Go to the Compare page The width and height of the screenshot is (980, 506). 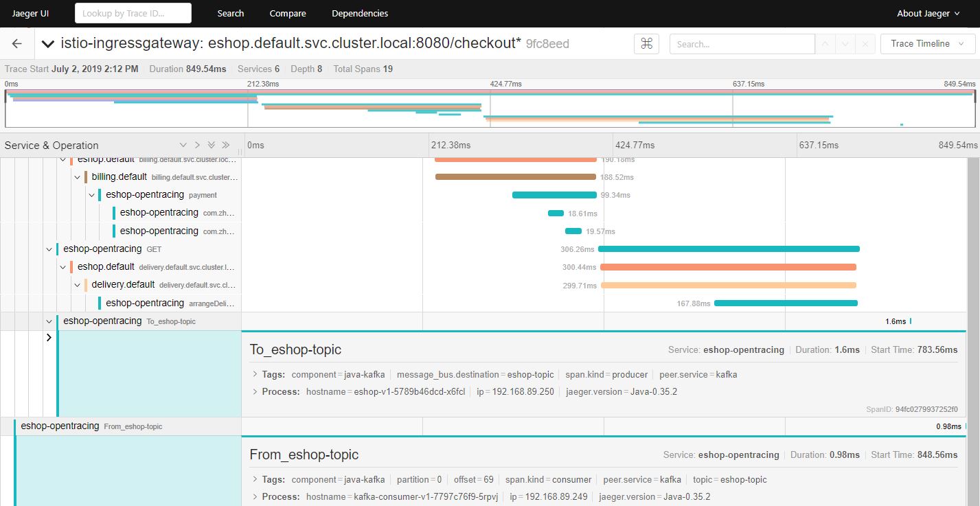[x=288, y=13]
